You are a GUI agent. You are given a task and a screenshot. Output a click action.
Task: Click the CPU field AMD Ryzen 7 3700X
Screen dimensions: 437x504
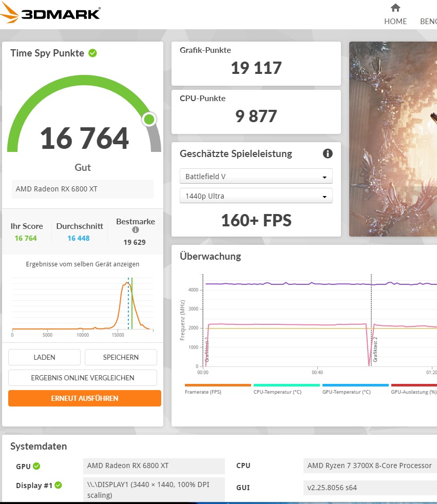pos(370,466)
